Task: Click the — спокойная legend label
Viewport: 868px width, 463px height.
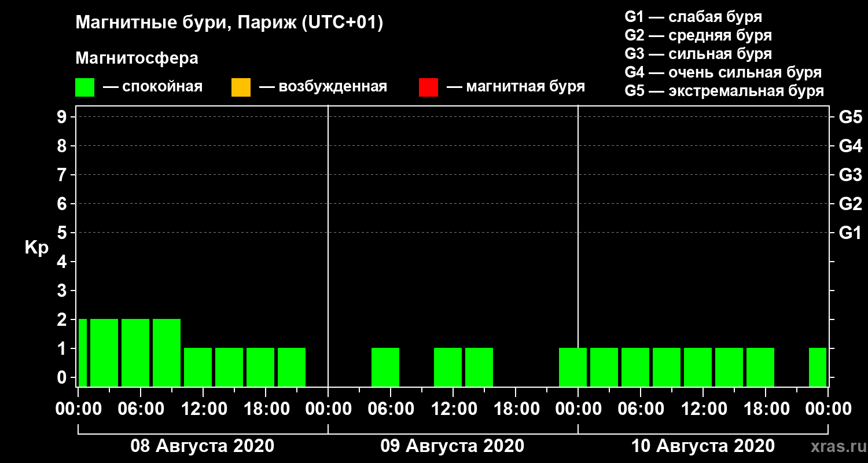Action: 152,87
